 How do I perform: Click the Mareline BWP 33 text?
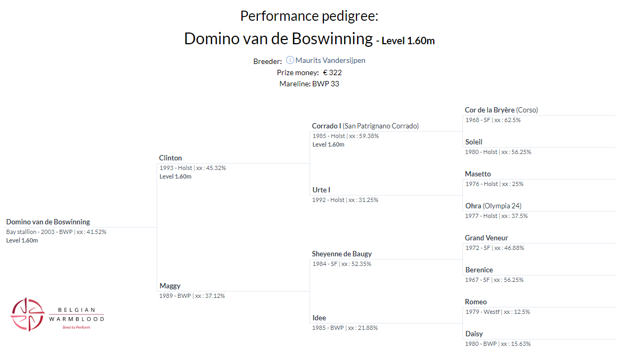[309, 84]
